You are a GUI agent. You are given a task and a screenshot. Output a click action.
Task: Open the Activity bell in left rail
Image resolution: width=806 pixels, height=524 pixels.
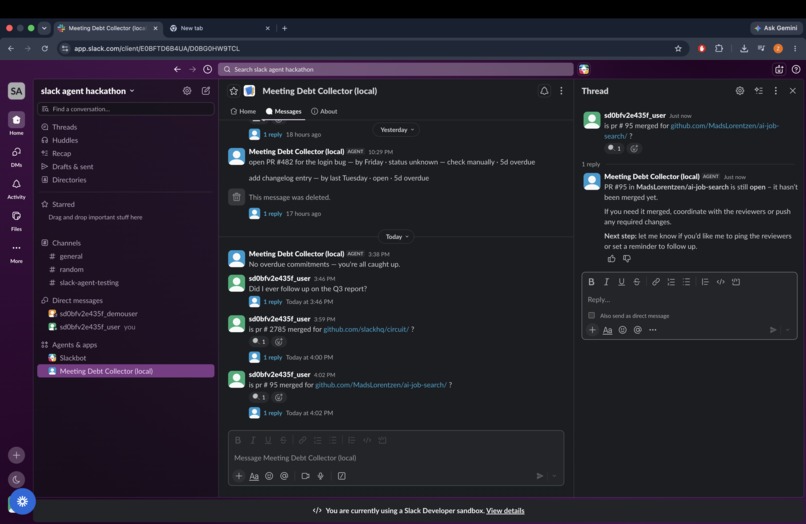coord(16,184)
